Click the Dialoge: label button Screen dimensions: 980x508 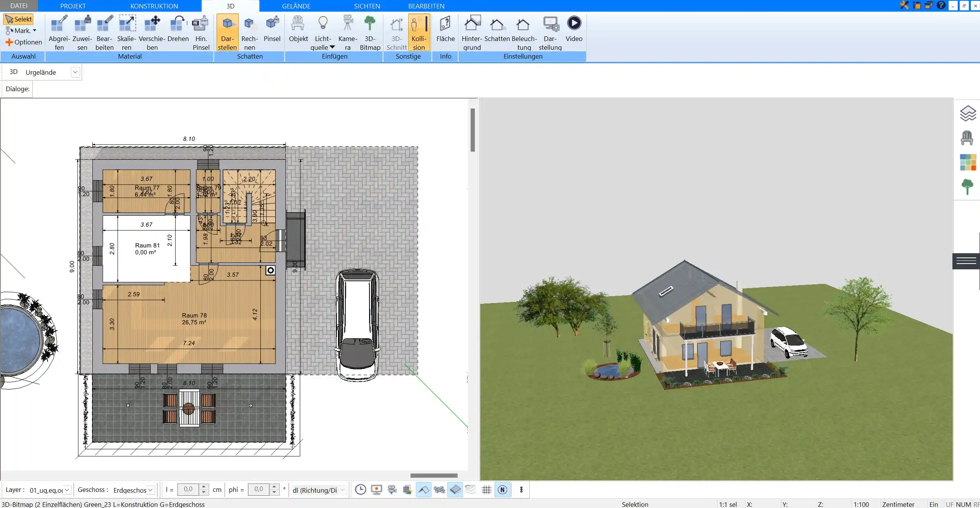click(x=17, y=89)
